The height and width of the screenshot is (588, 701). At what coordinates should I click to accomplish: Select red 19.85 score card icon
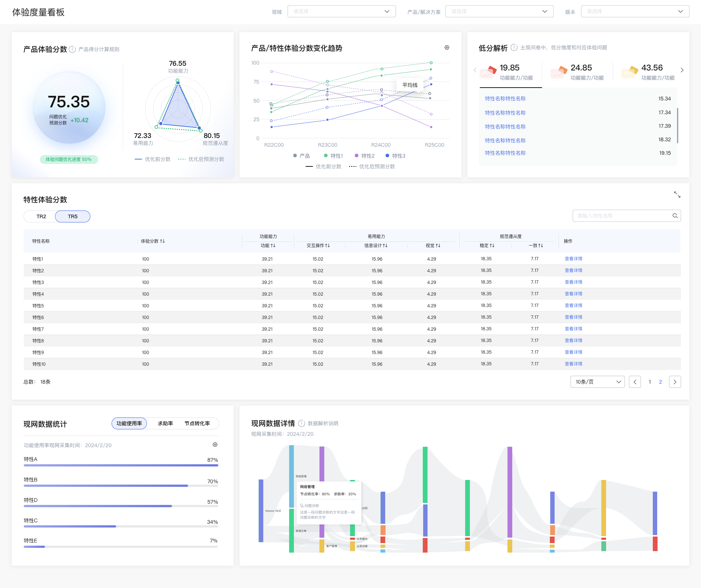[489, 72]
